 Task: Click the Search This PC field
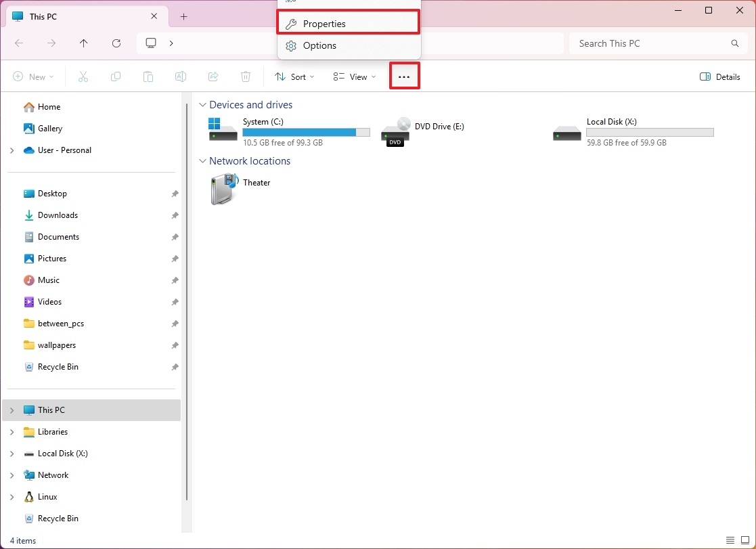pyautogui.click(x=650, y=43)
